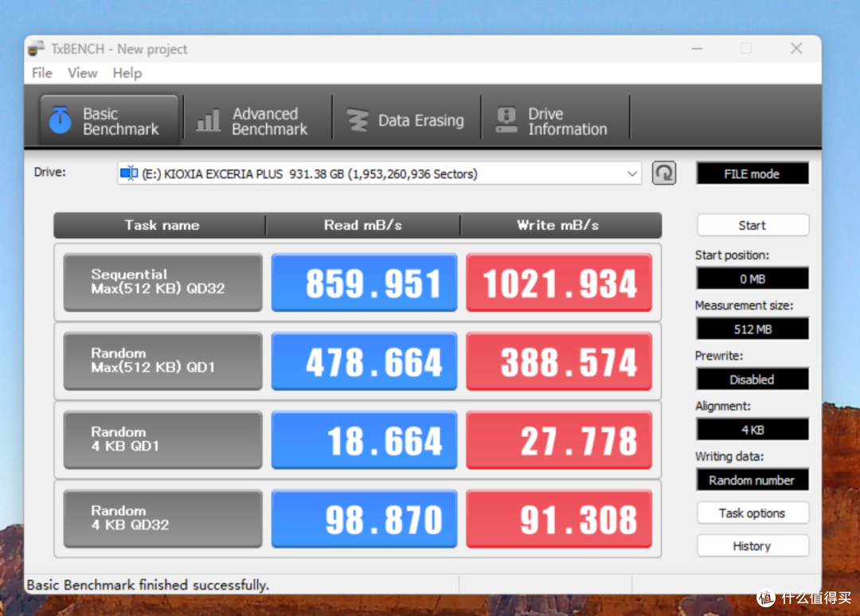Click the stopwatch icon on Basic Benchmark
Viewport: 860px width, 616px height.
point(60,120)
